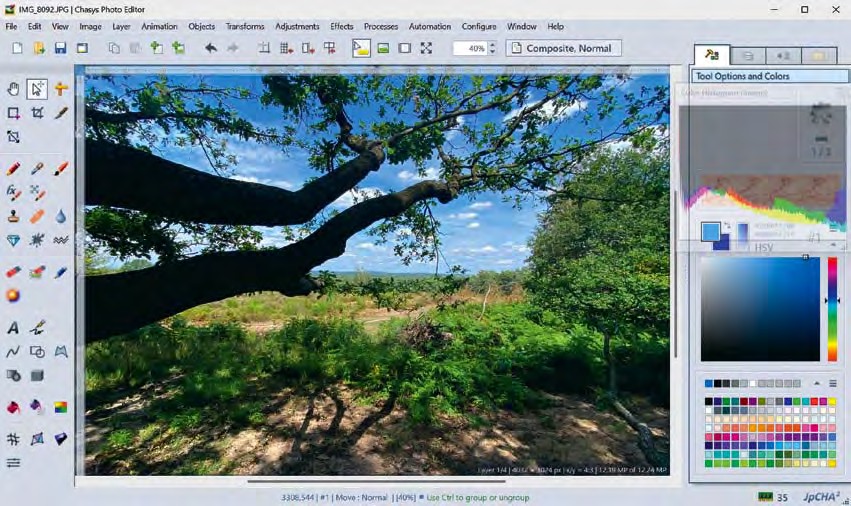The width and height of the screenshot is (851, 506).
Task: Select the Crop tool
Action: (x=37, y=113)
